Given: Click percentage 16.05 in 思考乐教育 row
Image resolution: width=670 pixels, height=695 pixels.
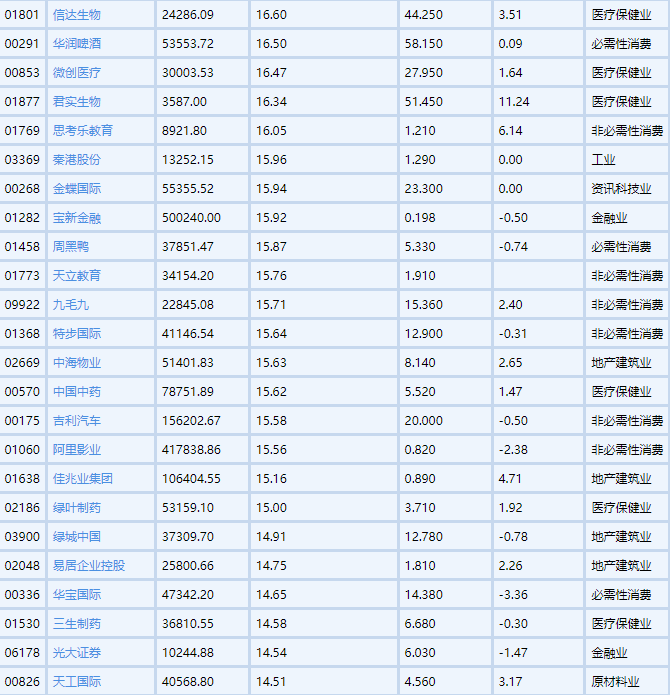Looking at the screenshot, I should coord(271,131).
